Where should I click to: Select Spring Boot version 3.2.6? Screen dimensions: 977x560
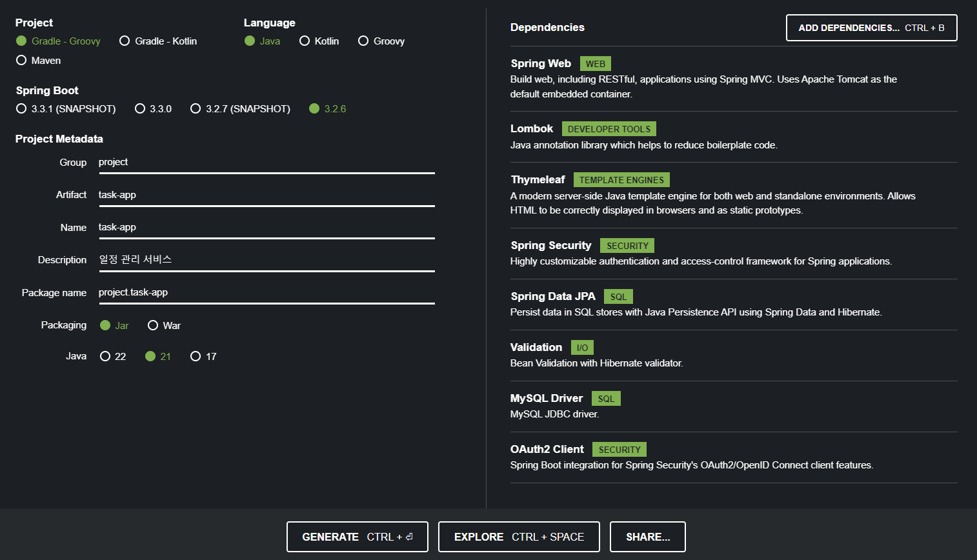pyautogui.click(x=327, y=108)
